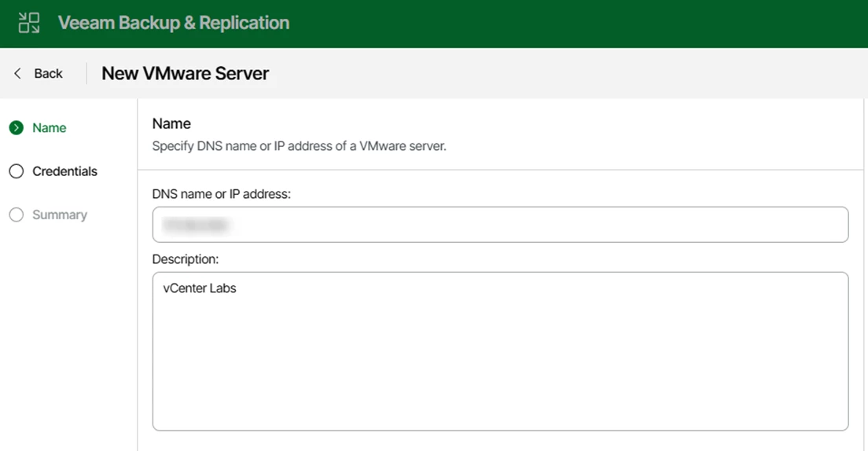Screen dimensions: 868x451
Task: Select the Name step green indicator
Action: pos(17,128)
